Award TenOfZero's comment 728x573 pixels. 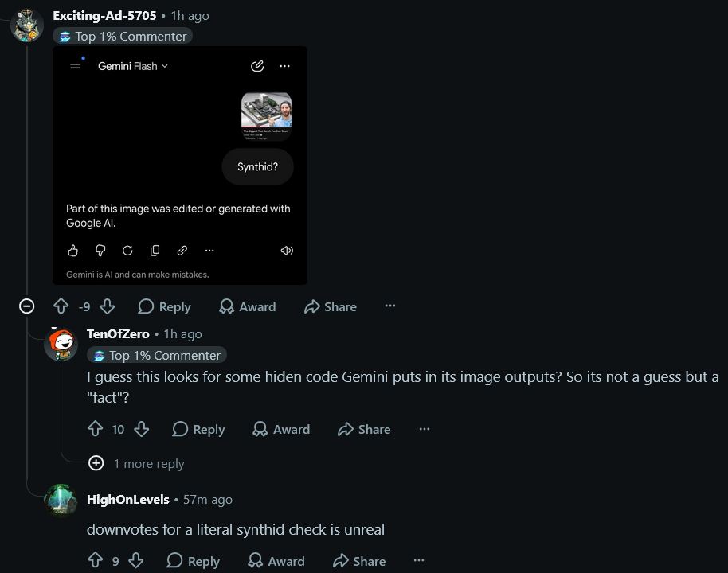[281, 429]
